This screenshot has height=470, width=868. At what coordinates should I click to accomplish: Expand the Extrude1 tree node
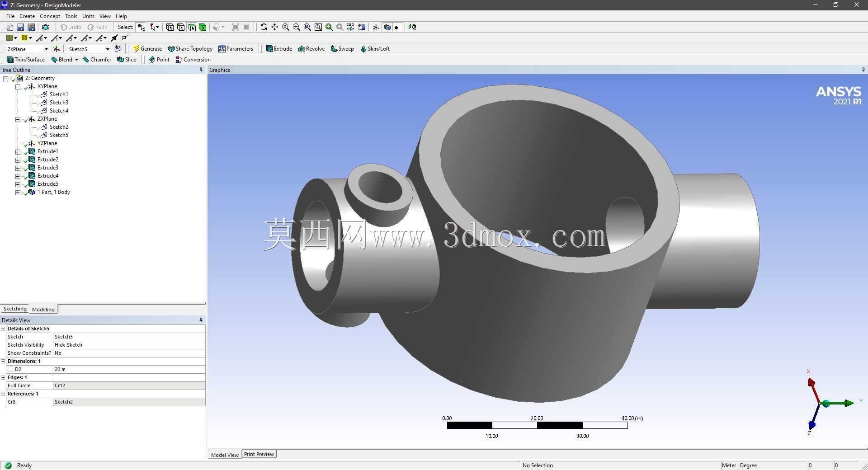coord(18,151)
